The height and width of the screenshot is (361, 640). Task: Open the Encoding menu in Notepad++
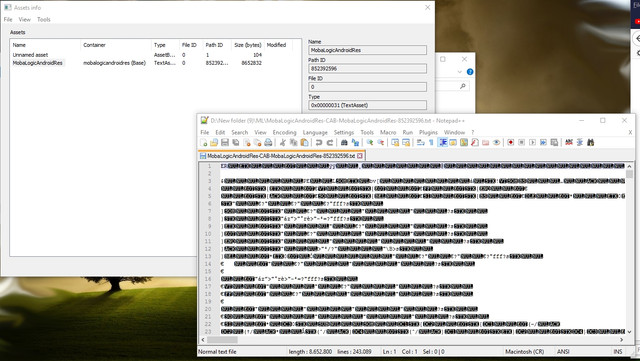click(x=284, y=132)
